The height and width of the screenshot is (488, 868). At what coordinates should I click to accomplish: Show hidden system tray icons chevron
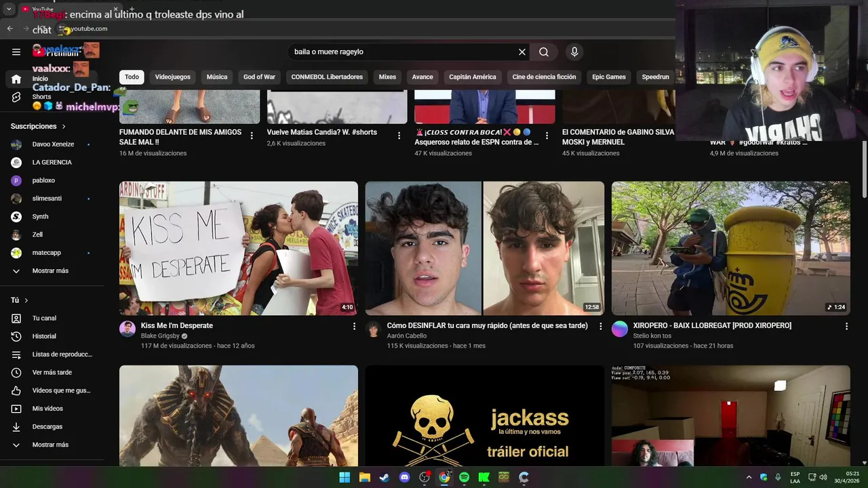pyautogui.click(x=749, y=477)
